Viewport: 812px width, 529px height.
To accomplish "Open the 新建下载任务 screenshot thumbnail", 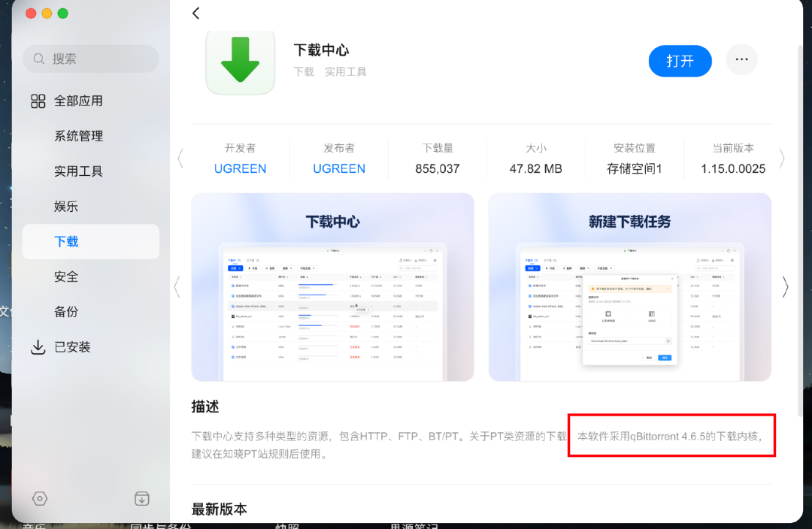I will pyautogui.click(x=630, y=287).
